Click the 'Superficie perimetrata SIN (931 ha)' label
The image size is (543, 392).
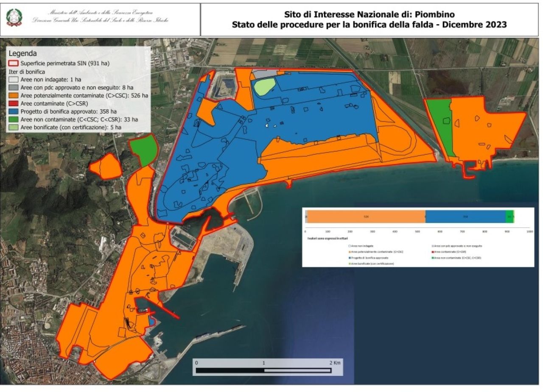65,64
